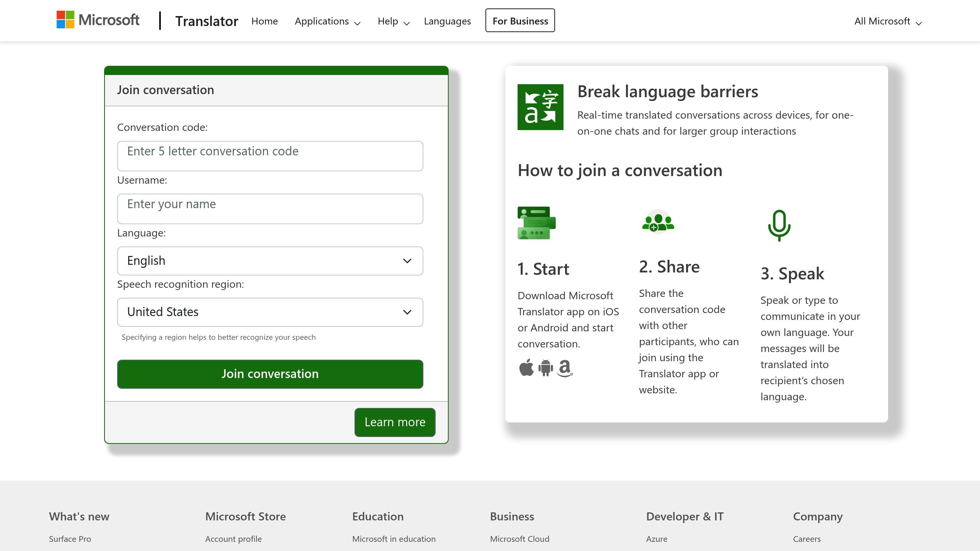Open the Language dropdown showing English
Image resolution: width=980 pixels, height=551 pixels.
[270, 261]
